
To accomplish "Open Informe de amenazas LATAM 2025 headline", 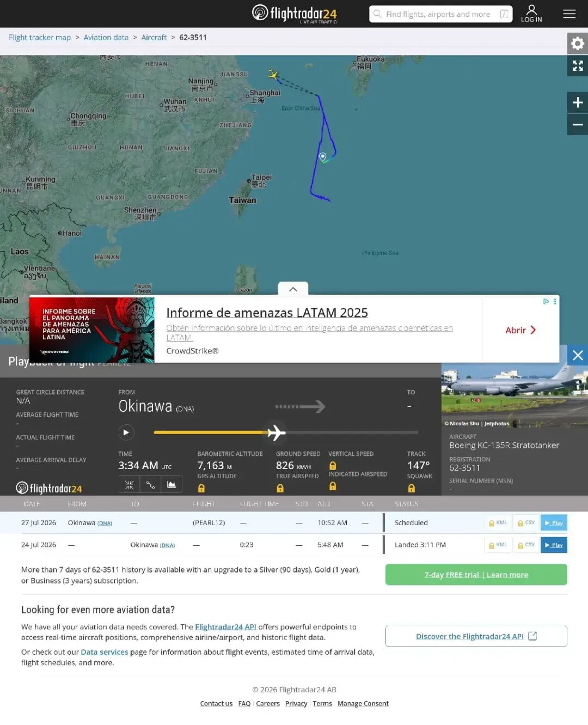I will (x=267, y=313).
